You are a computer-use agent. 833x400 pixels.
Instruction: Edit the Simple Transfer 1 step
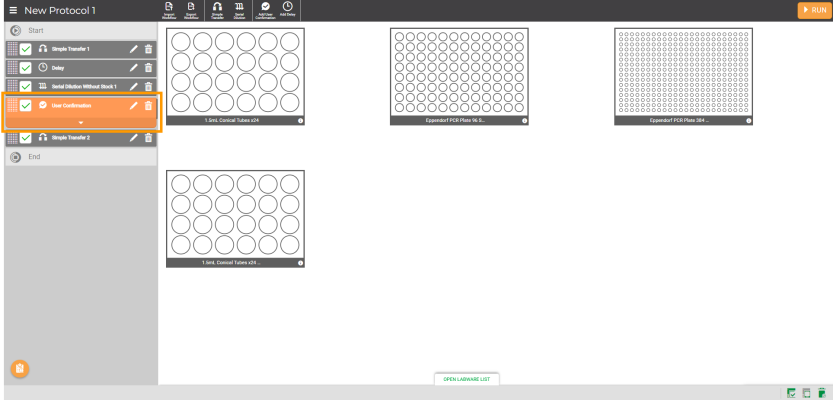(x=134, y=49)
